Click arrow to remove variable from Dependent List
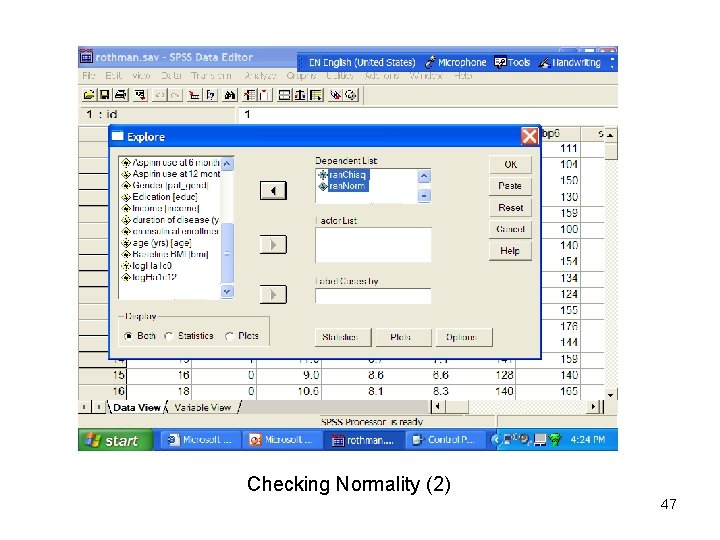 click(273, 191)
